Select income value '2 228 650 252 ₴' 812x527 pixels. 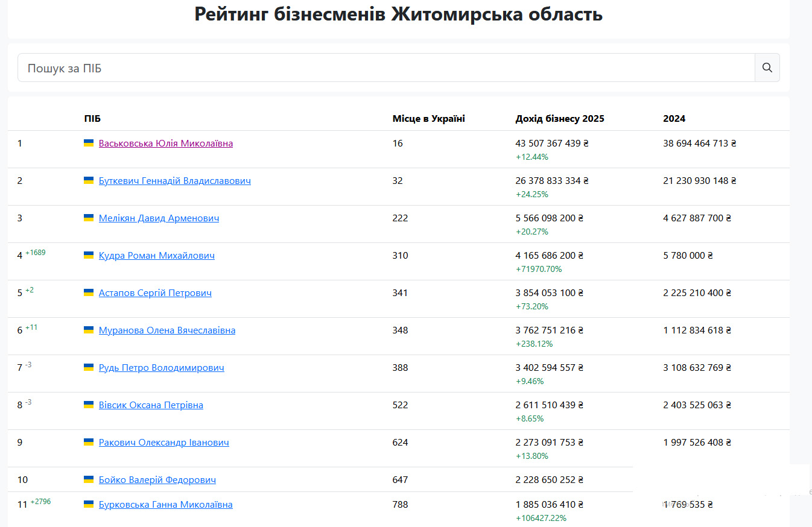pyautogui.click(x=550, y=480)
